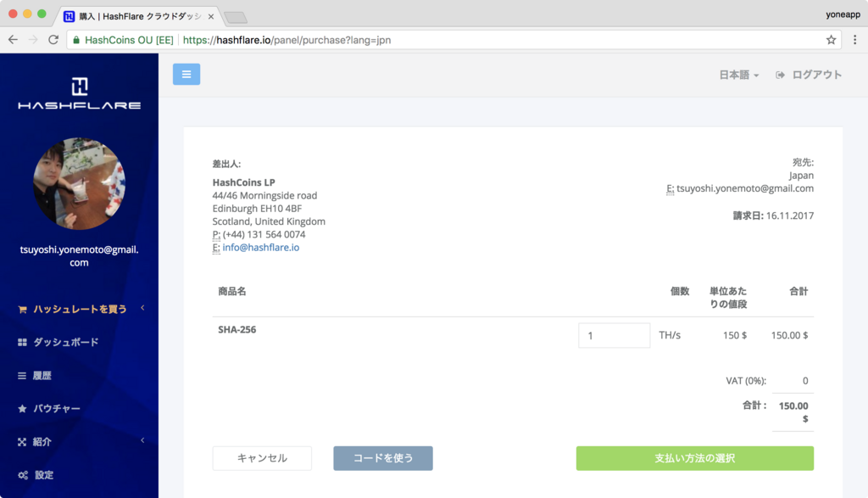Click the referral arrows icon
This screenshot has height=498, width=868.
click(x=22, y=442)
